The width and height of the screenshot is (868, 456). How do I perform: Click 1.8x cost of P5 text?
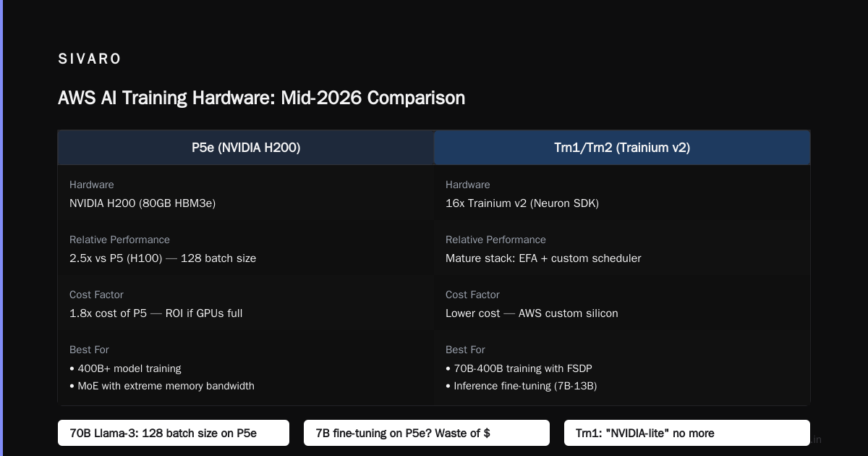pos(156,313)
